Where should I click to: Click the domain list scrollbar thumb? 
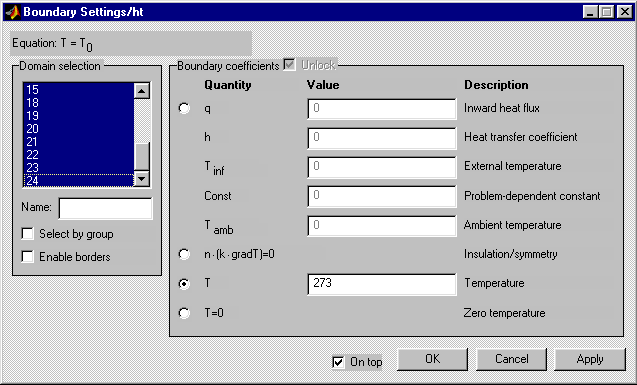pos(142,156)
